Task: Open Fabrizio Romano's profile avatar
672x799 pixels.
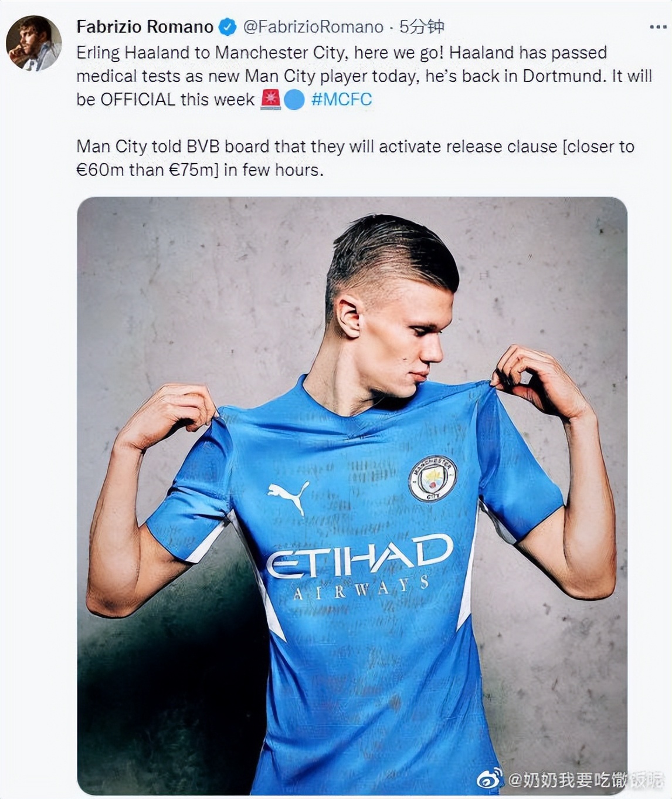Action: 33,43
